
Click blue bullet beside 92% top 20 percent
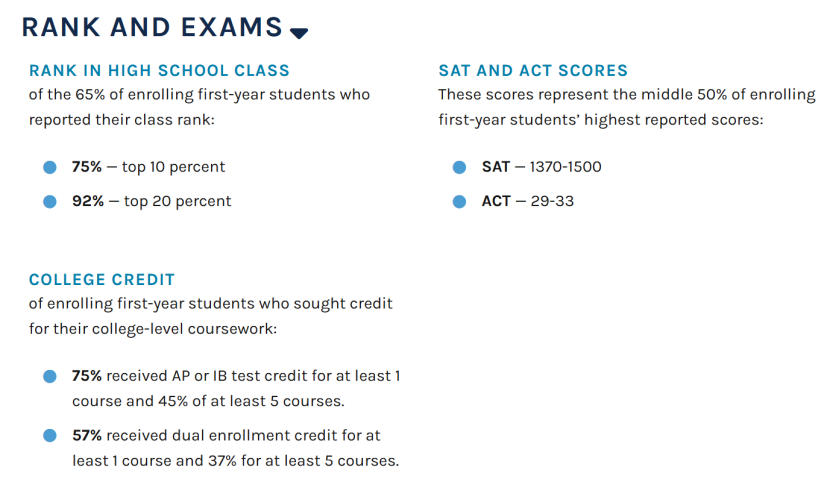click(x=50, y=202)
